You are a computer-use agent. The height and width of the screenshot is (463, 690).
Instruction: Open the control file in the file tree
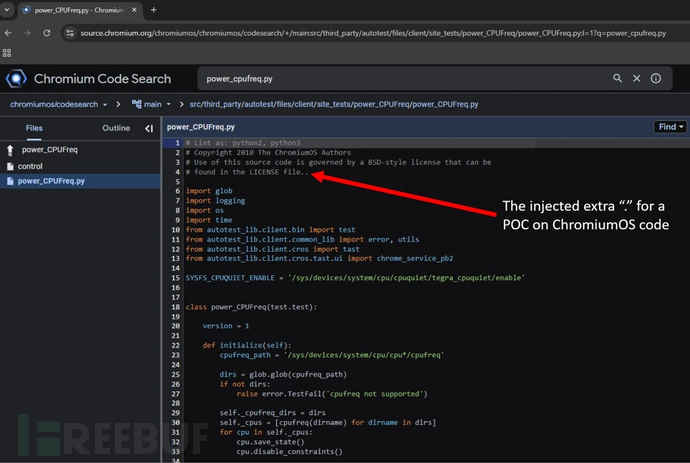30,166
